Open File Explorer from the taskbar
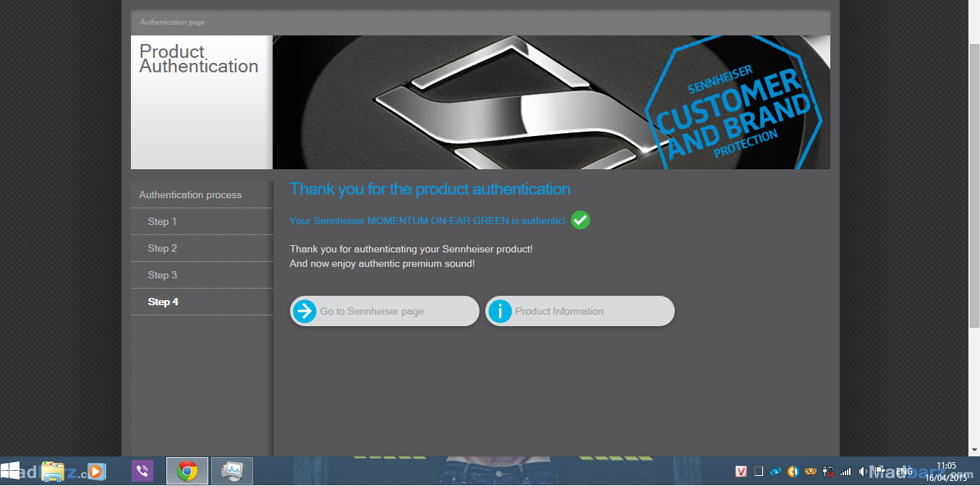 pyautogui.click(x=52, y=472)
